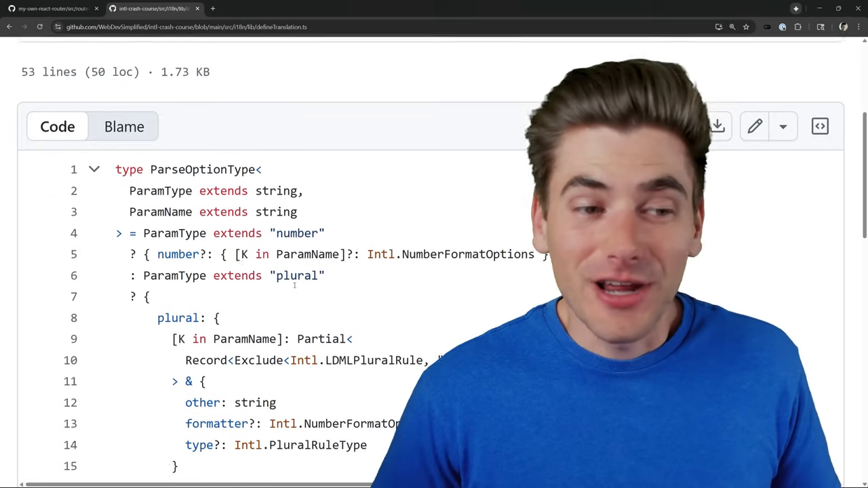
Task: Click the 53 lines file size info
Action: 115,72
